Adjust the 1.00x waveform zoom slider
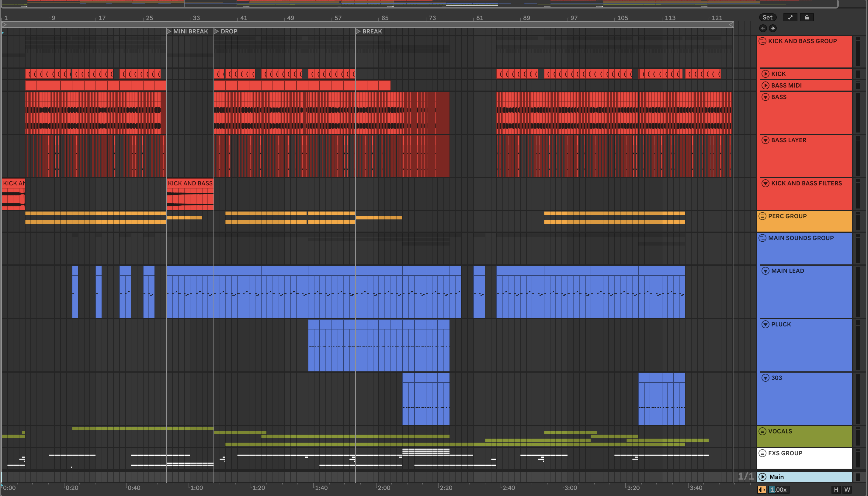 click(x=779, y=490)
